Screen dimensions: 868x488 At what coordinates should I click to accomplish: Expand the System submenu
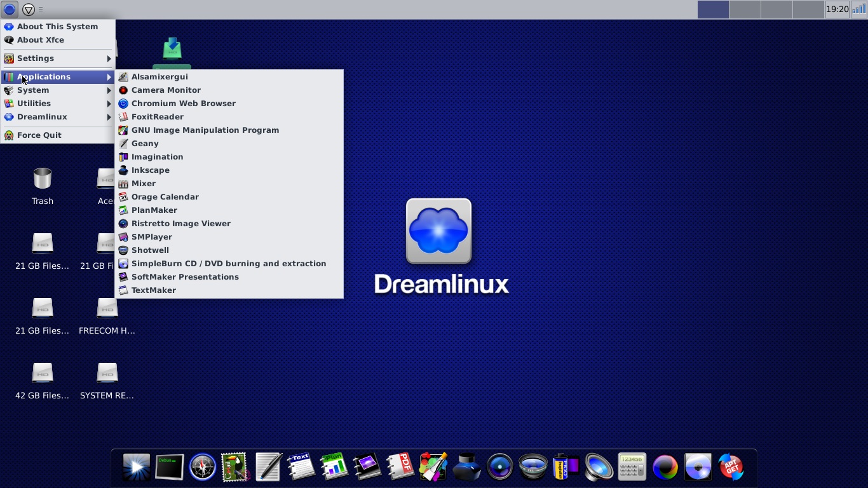pyautogui.click(x=58, y=90)
